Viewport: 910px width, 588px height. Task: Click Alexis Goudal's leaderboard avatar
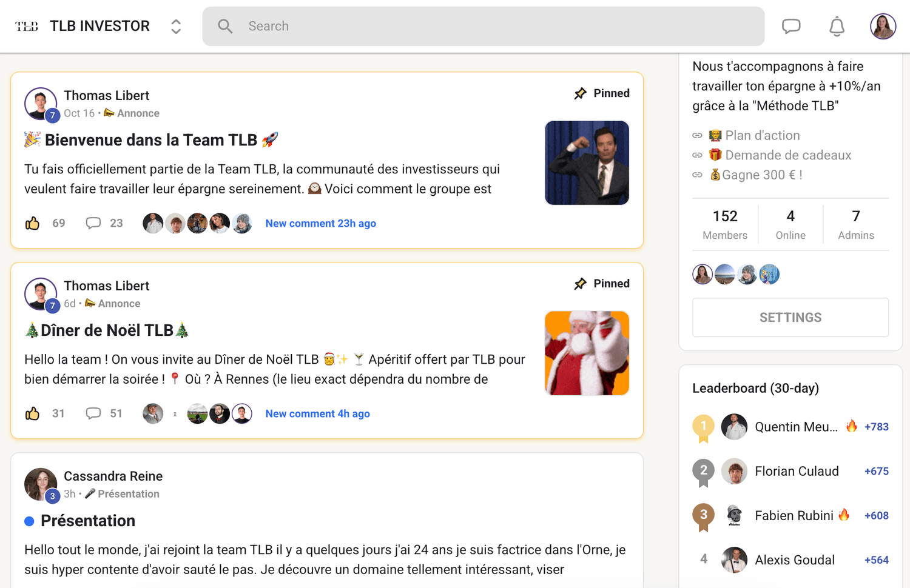(x=734, y=560)
